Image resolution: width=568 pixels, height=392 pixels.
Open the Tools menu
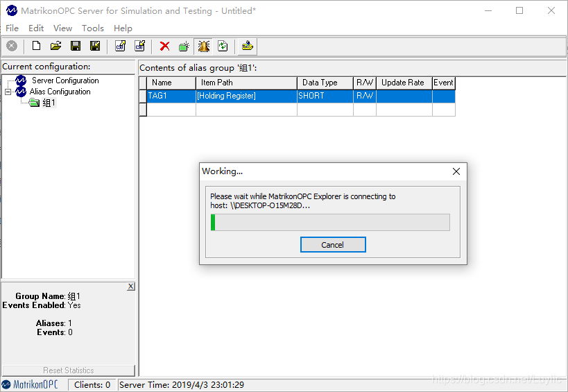93,28
